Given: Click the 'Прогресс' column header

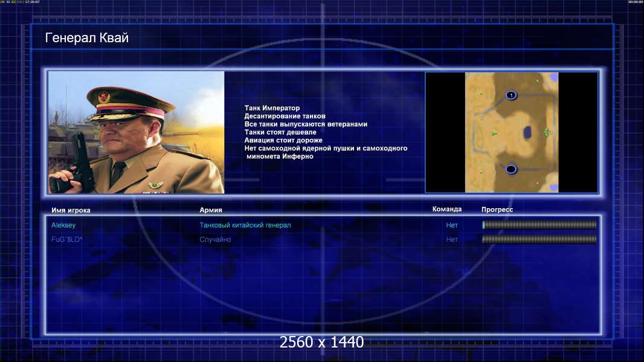Looking at the screenshot, I should pos(497,209).
